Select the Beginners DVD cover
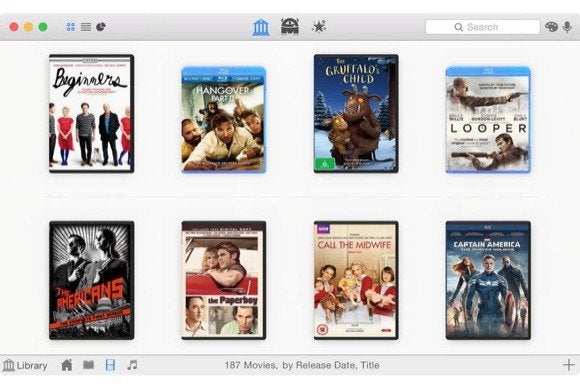 tap(91, 114)
